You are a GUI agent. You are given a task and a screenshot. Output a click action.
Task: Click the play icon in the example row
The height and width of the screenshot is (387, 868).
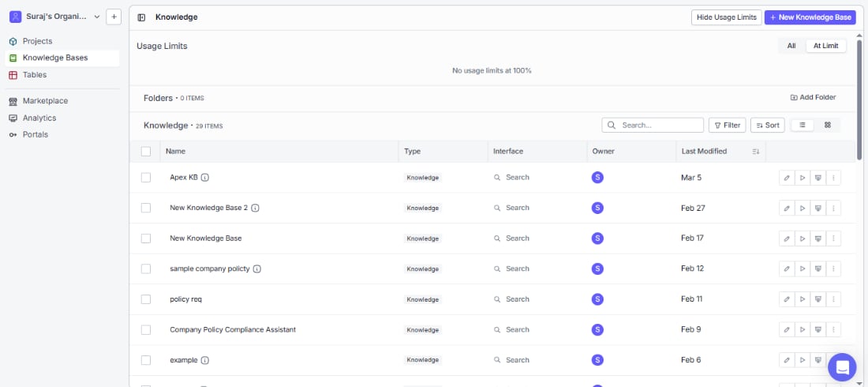coord(803,360)
